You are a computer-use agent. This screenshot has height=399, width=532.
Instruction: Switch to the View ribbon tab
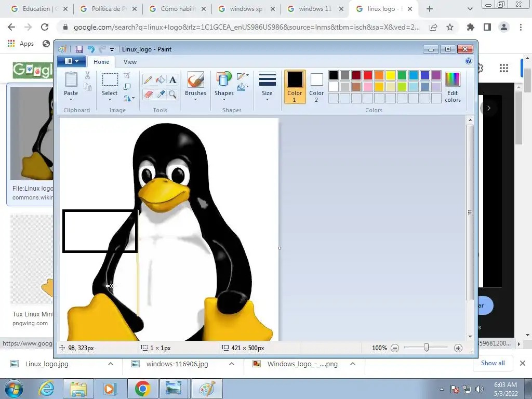click(130, 62)
